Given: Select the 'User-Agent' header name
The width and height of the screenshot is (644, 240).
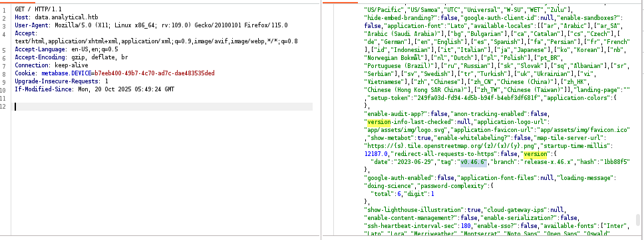Looking at the screenshot, I should [x=31, y=25].
